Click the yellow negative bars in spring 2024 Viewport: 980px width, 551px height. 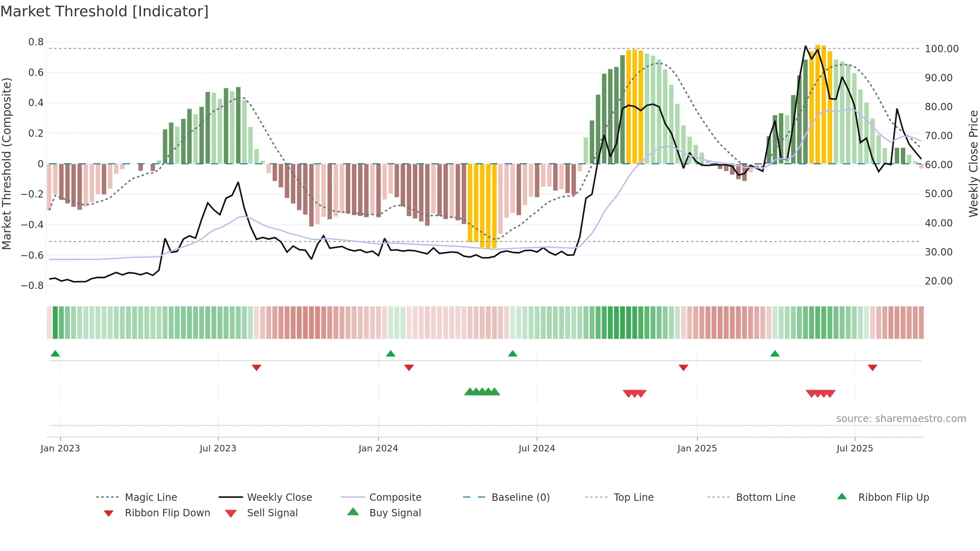coord(482,206)
